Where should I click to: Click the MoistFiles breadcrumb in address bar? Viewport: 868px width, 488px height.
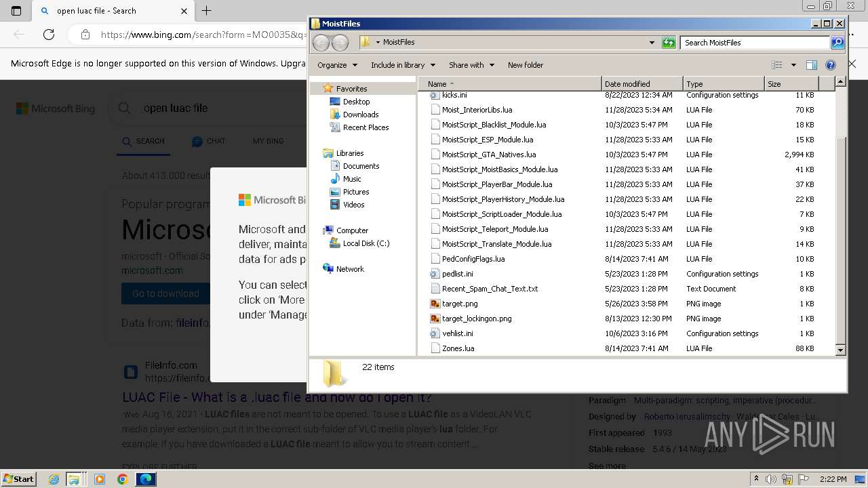coord(399,42)
